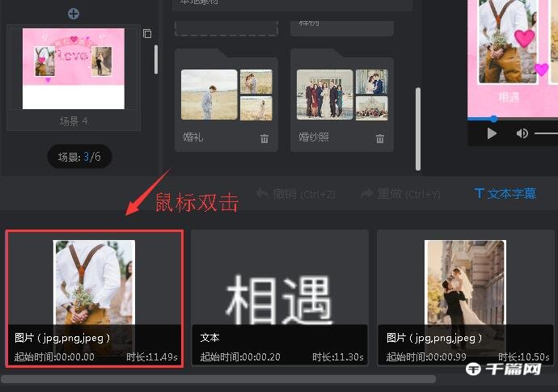Click 撤销 (Ctrl+Z) undo button
This screenshot has height=392, width=558.
(x=296, y=194)
